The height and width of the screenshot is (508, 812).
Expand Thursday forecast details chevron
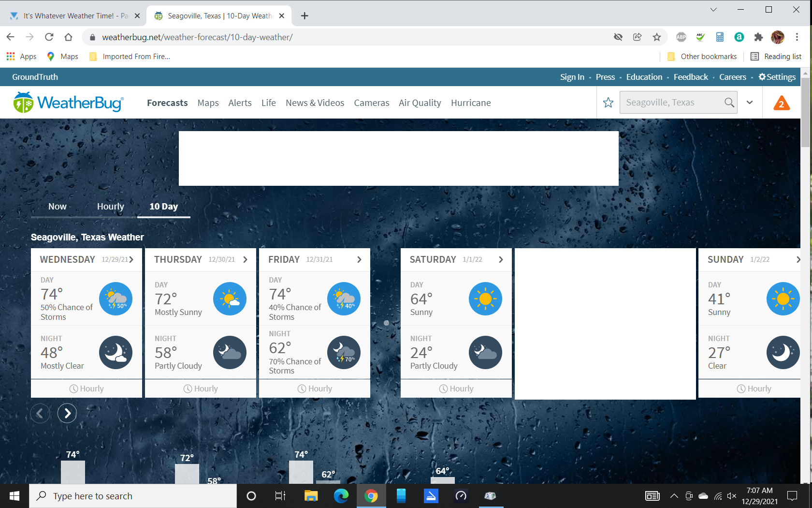[x=245, y=260]
